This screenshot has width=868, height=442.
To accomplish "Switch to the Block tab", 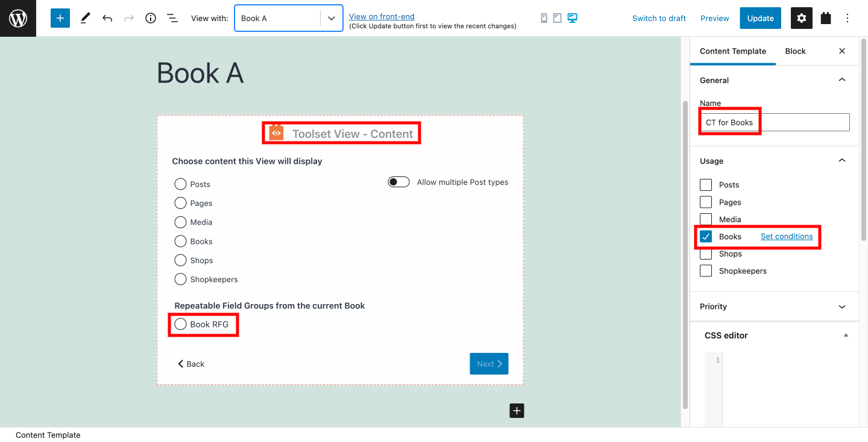I will pyautogui.click(x=795, y=51).
